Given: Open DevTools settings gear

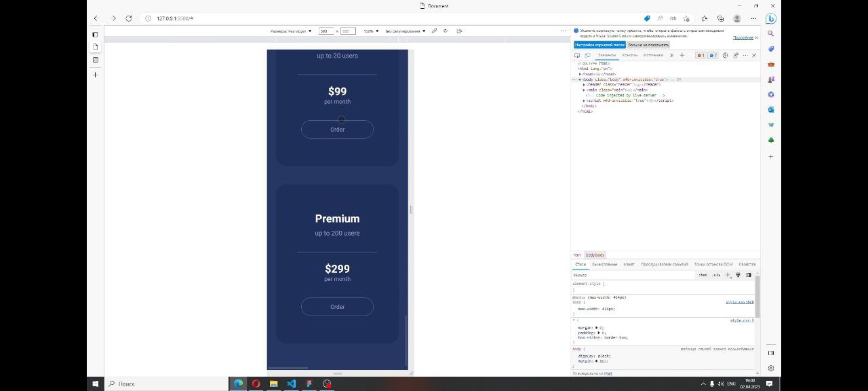Looking at the screenshot, I should coord(725,56).
